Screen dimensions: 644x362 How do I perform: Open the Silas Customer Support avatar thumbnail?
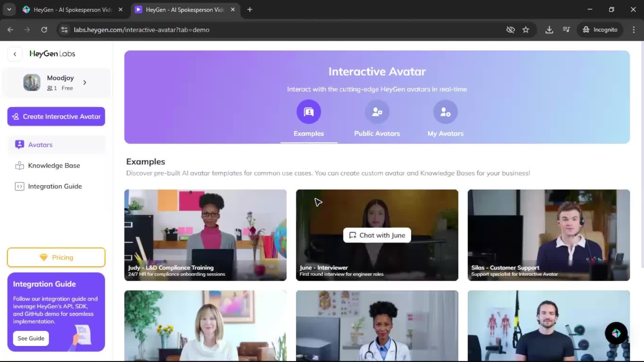tap(548, 235)
